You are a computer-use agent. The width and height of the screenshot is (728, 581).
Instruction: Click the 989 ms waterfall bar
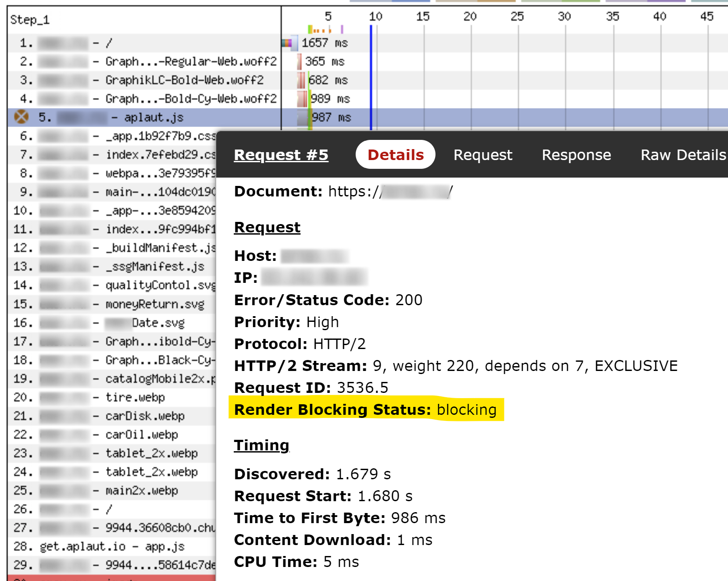(302, 99)
